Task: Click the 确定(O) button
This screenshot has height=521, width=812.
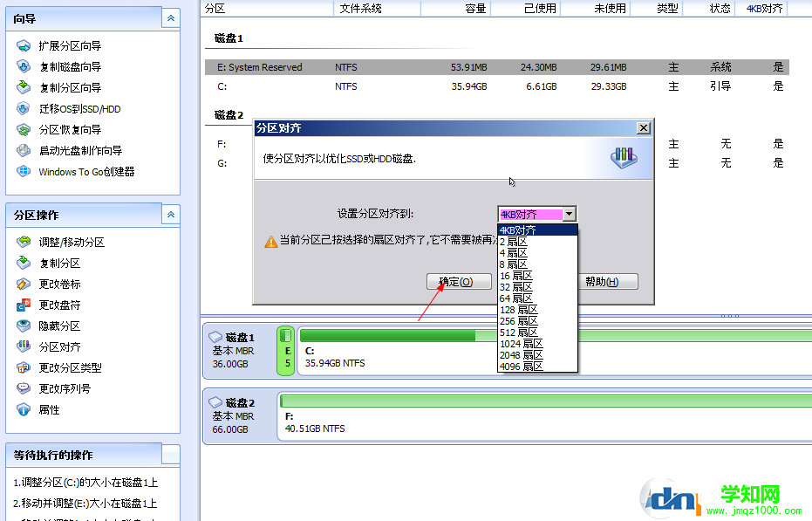Action: pos(459,282)
